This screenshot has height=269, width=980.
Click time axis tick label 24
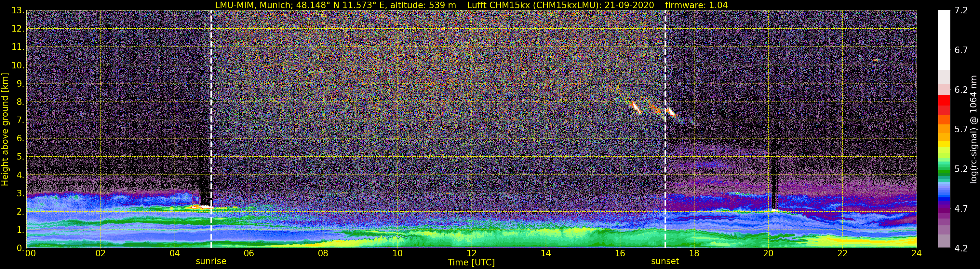917,253
